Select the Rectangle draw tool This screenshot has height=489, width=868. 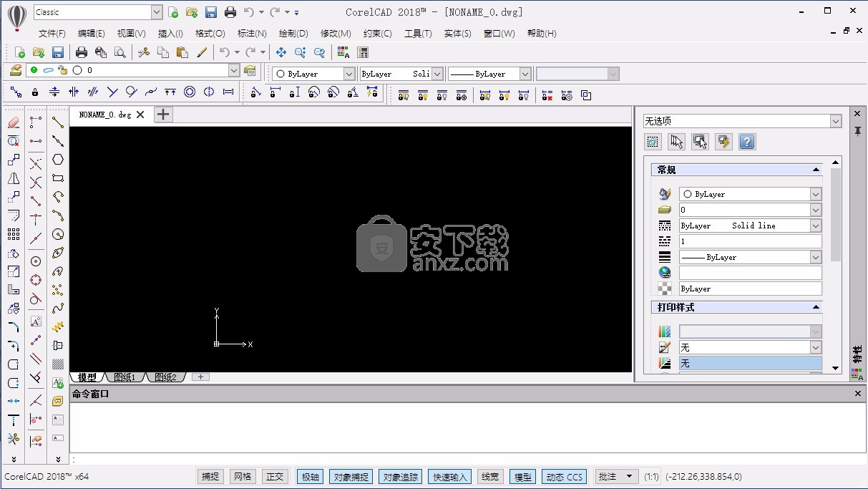[58, 178]
